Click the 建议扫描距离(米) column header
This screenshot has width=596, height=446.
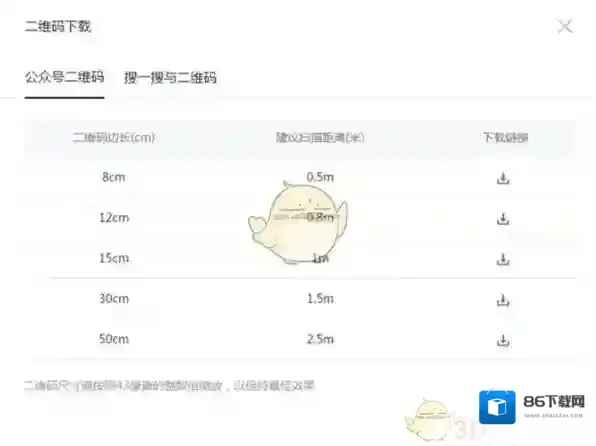[x=320, y=137]
